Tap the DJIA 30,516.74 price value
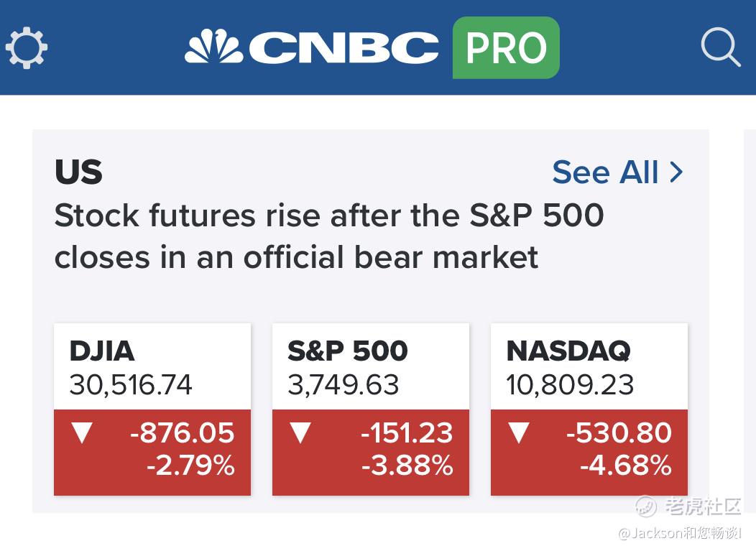The height and width of the screenshot is (551, 756). [x=131, y=384]
